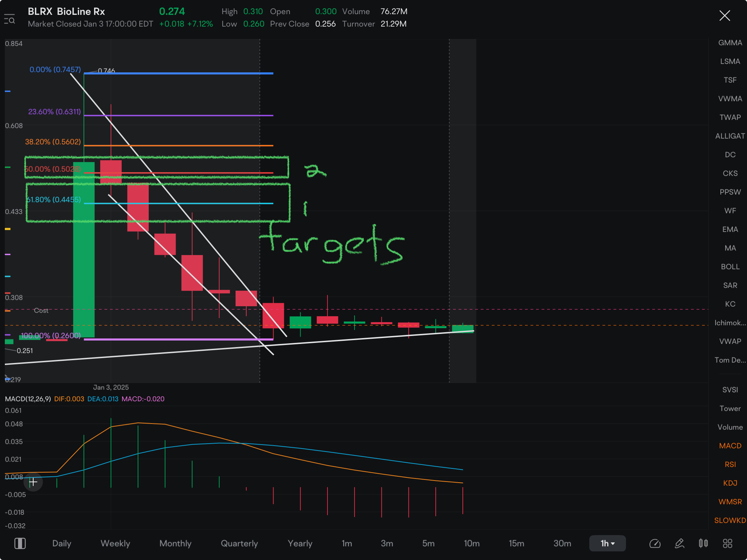Open the four-square grid layout icon
This screenshot has width=747, height=560.
point(728,543)
